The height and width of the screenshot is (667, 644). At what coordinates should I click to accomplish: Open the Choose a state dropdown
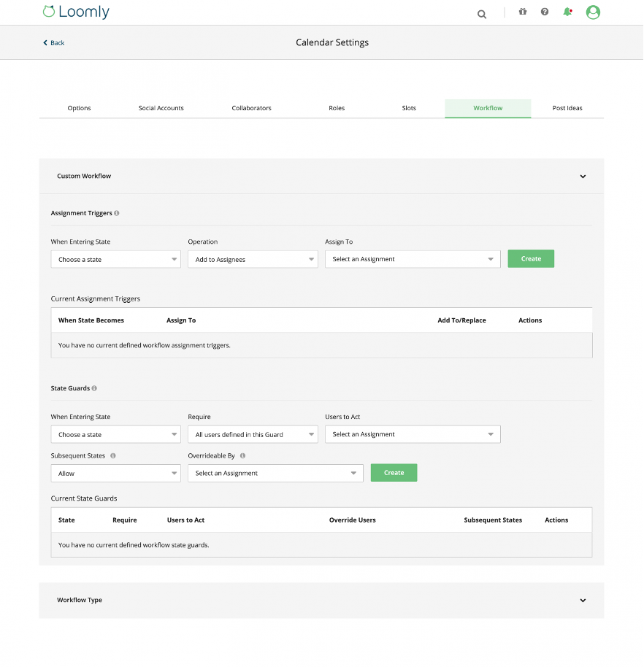click(115, 258)
